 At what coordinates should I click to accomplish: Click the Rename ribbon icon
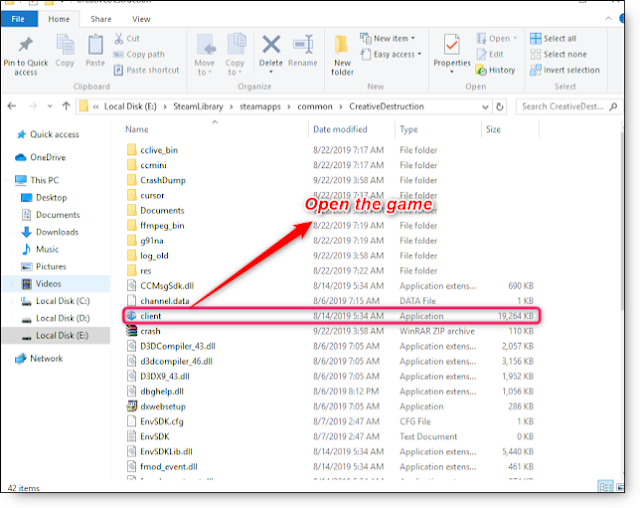tap(303, 44)
